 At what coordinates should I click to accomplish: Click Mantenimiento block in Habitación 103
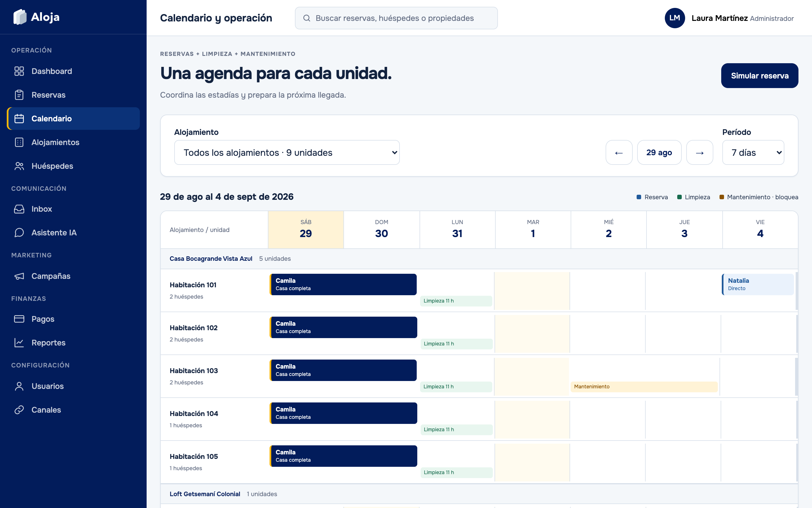pyautogui.click(x=644, y=387)
